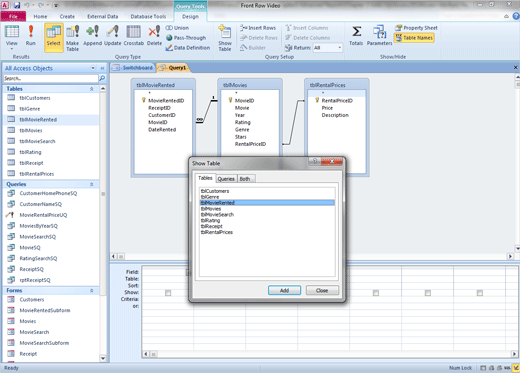
Task: Minimize the ribbon with the caret icon
Action: pos(507,16)
